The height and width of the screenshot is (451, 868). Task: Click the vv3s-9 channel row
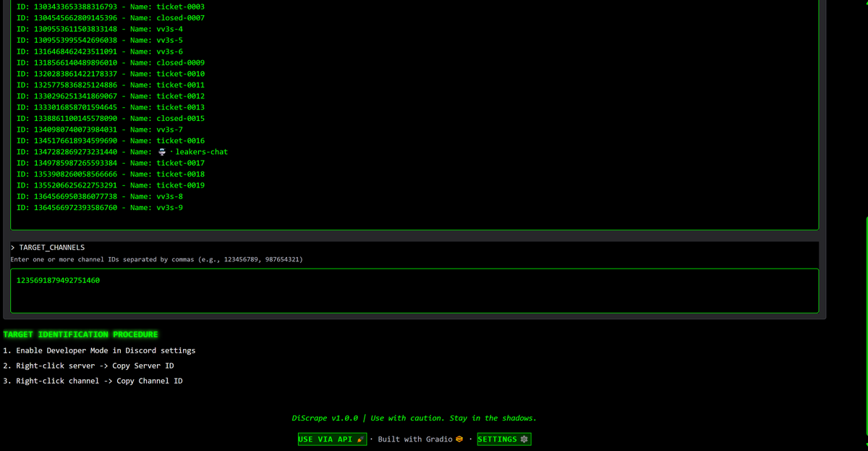click(x=99, y=208)
